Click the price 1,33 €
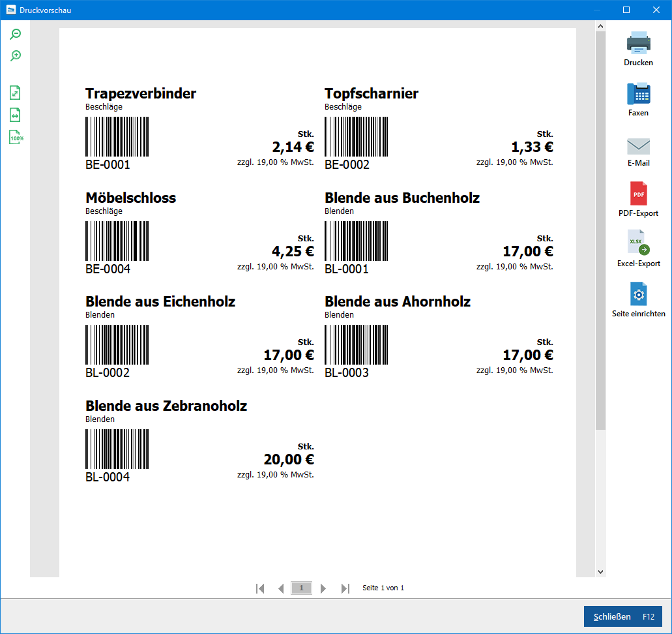This screenshot has width=672, height=634. pos(533,147)
